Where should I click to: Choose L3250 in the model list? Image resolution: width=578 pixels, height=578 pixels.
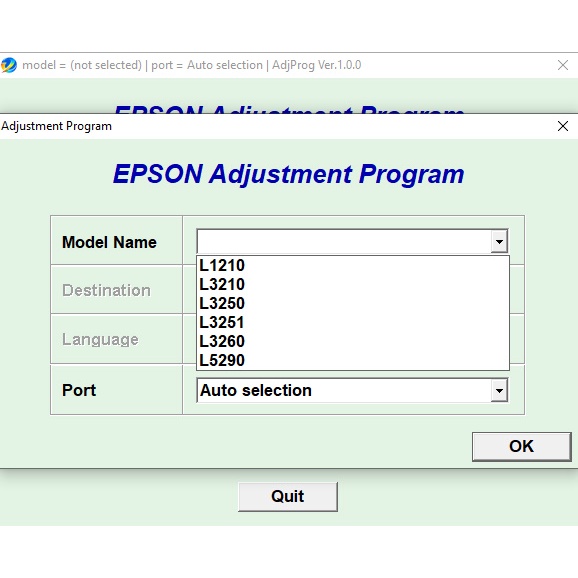[353, 303]
